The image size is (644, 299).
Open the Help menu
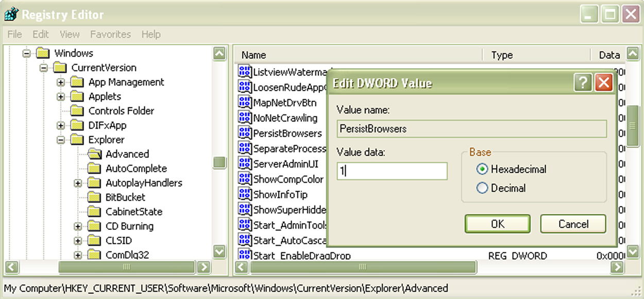pos(151,35)
